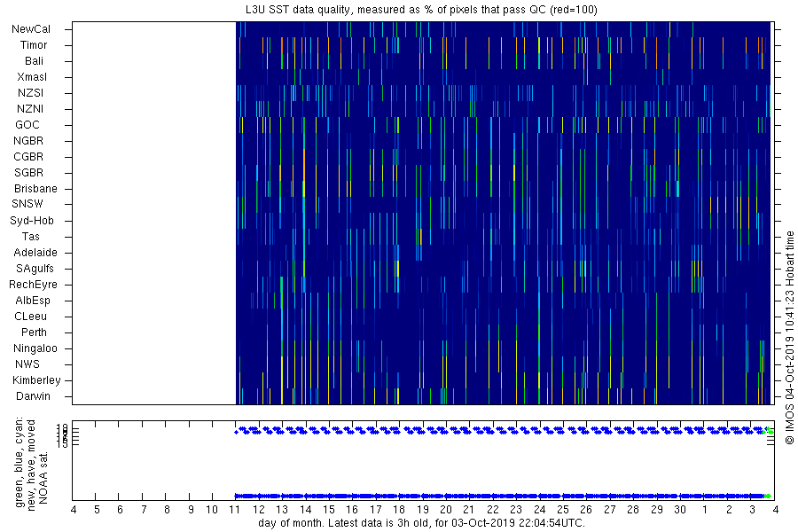Screen dimensions: 798x532
Task: Click the Perth row label
Action: point(34,332)
